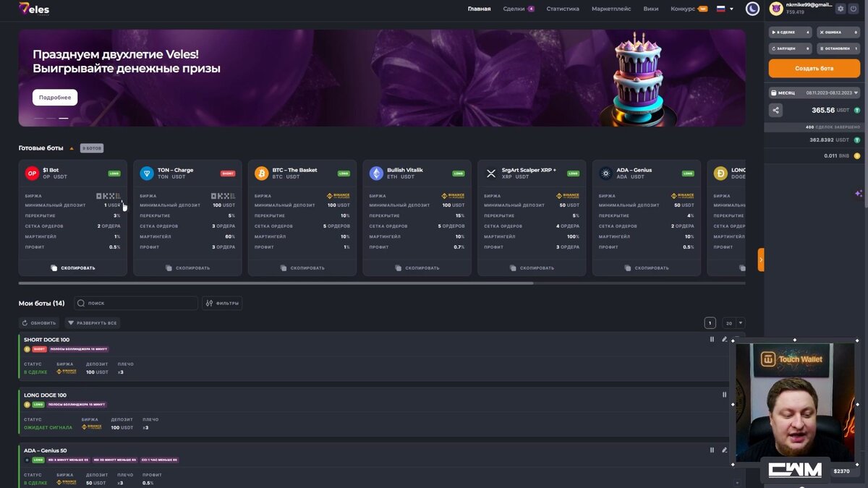Copy the SrgArt Scalper XRP + preset

[532, 267]
